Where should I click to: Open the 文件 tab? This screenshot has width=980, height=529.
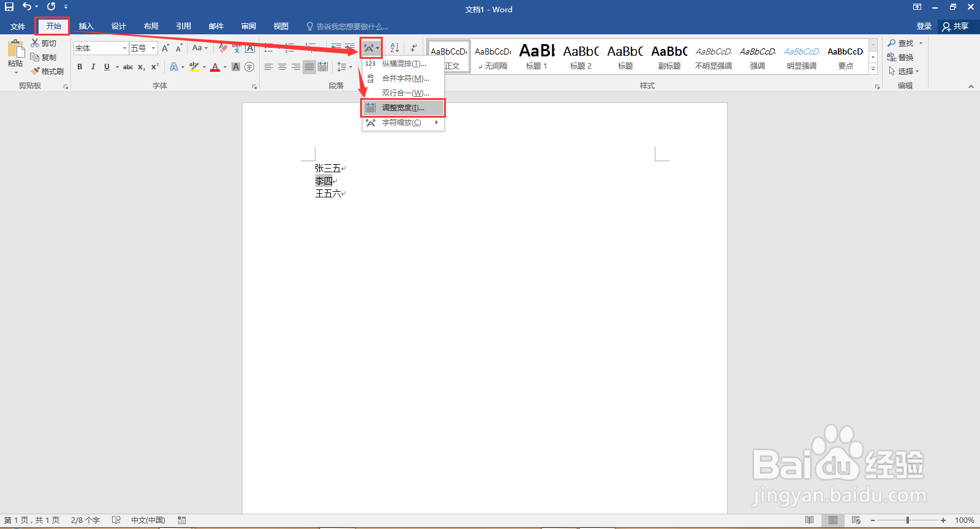pyautogui.click(x=18, y=26)
